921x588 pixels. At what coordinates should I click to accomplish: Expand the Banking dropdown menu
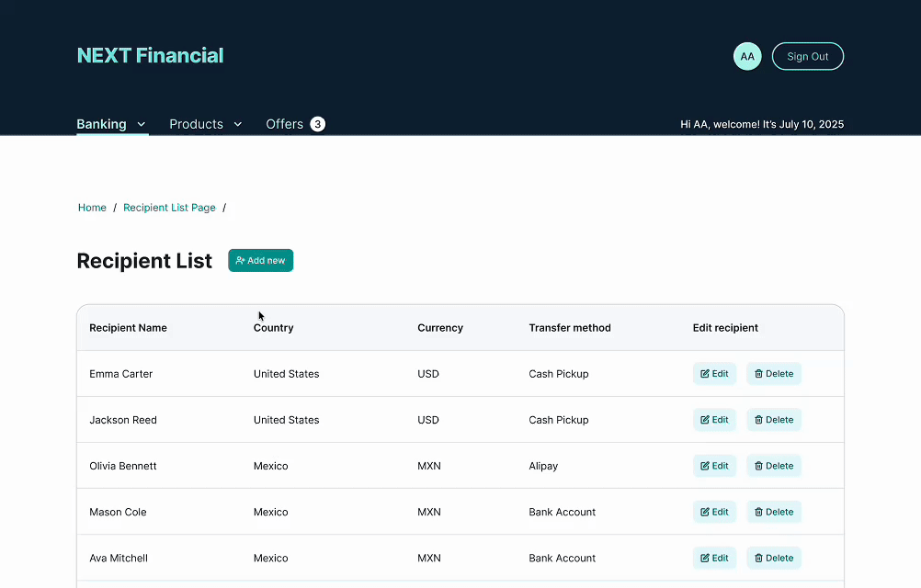[x=111, y=124]
